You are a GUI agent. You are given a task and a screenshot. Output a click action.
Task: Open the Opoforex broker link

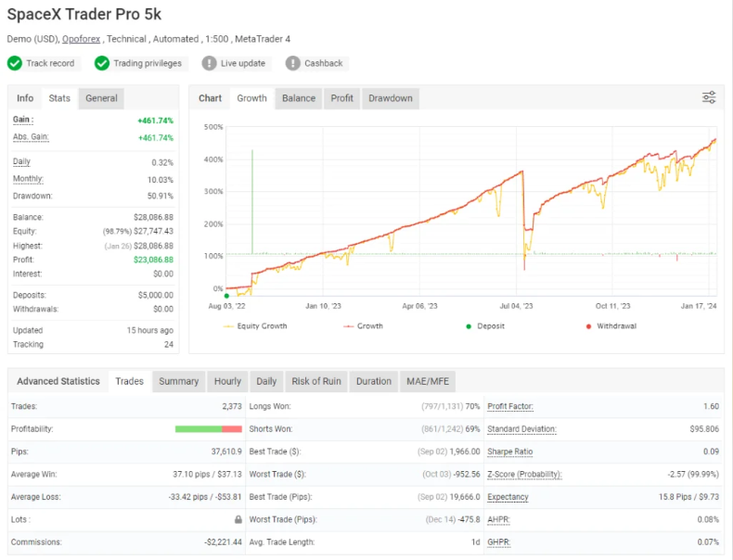[82, 39]
